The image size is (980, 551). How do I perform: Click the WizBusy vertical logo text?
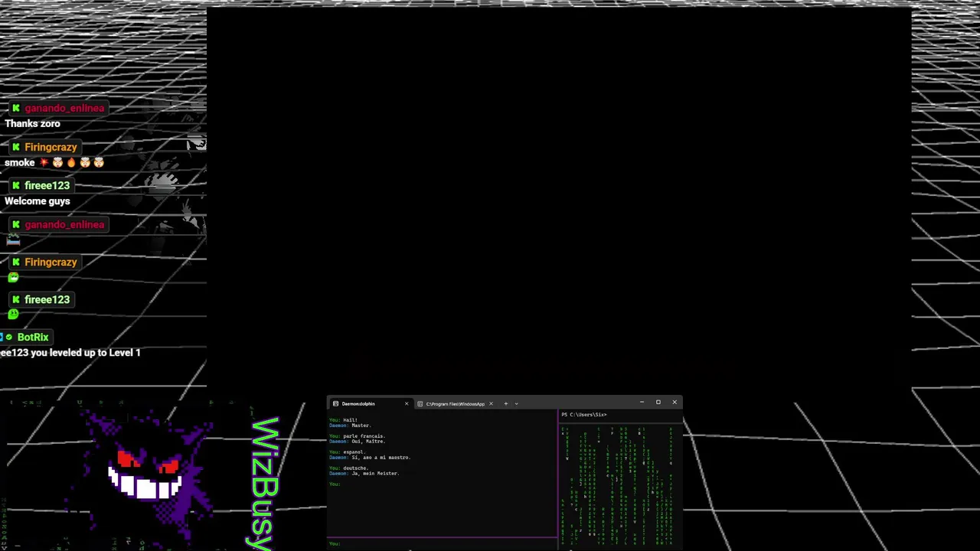263,484
